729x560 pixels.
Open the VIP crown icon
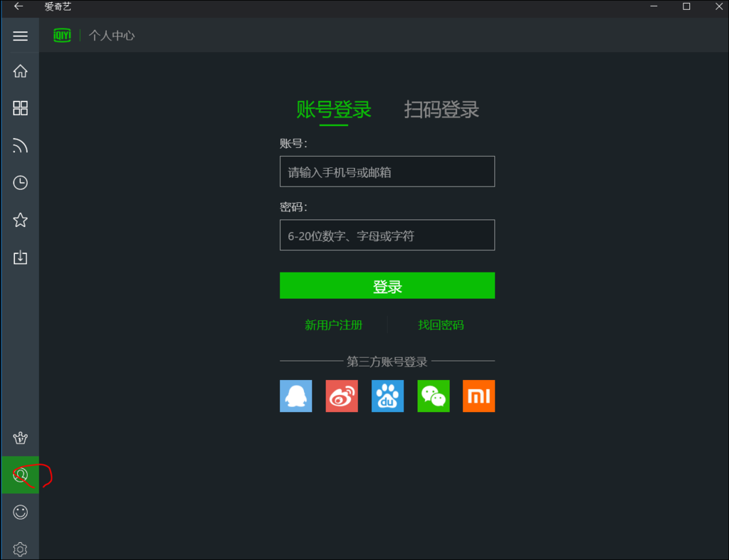point(20,438)
